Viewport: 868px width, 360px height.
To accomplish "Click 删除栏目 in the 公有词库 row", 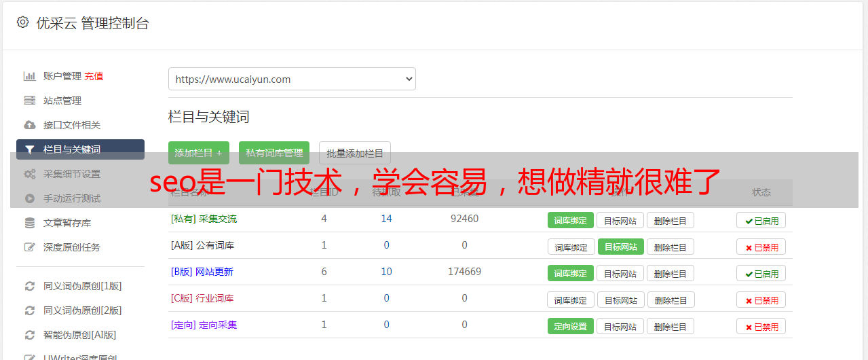I will tap(671, 247).
